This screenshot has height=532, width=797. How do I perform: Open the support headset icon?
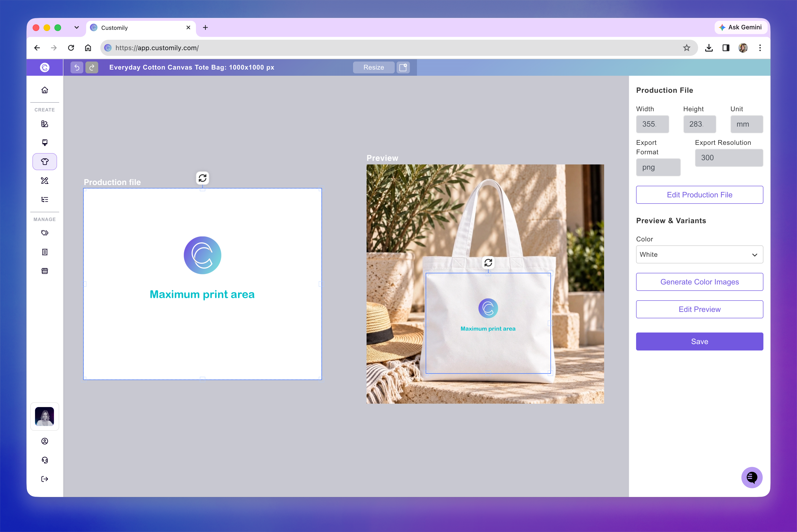click(44, 460)
